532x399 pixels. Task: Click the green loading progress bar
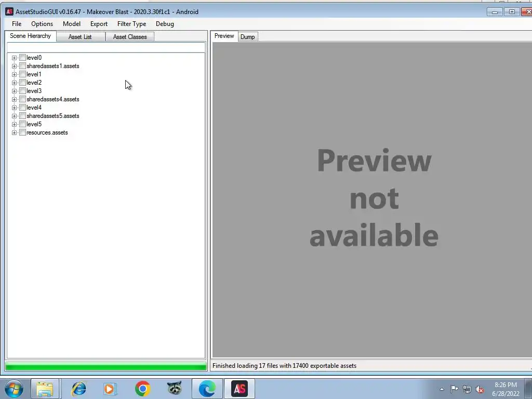106,366
